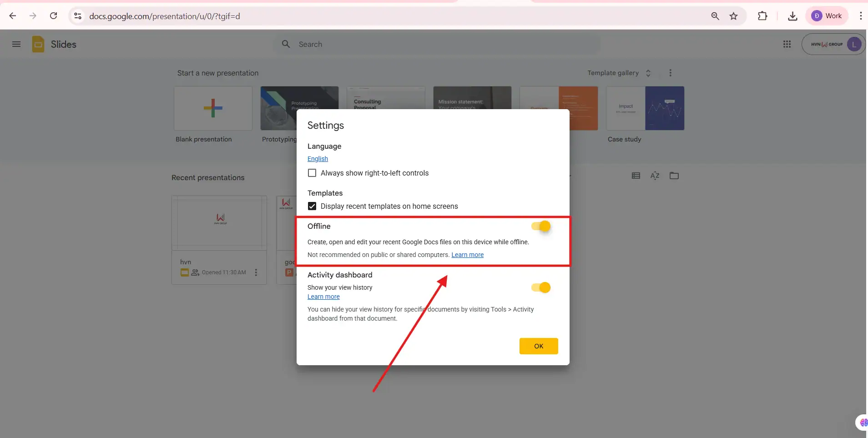Uncheck Display recent templates on home screens
868x438 pixels.
click(x=312, y=206)
